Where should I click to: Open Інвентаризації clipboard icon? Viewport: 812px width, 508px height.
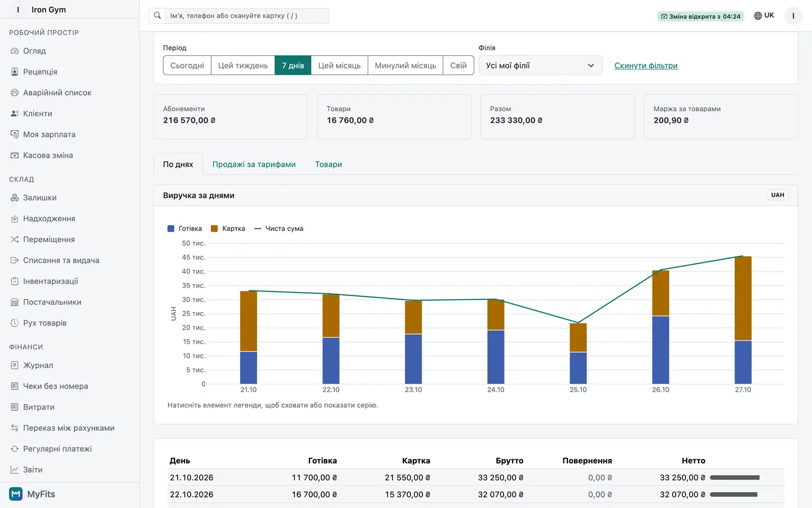point(15,281)
